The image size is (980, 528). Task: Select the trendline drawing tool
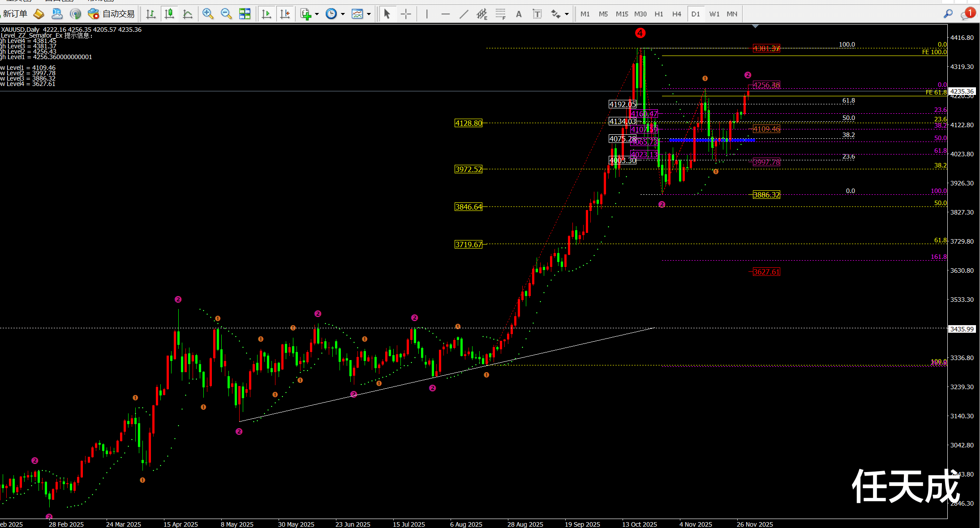464,14
